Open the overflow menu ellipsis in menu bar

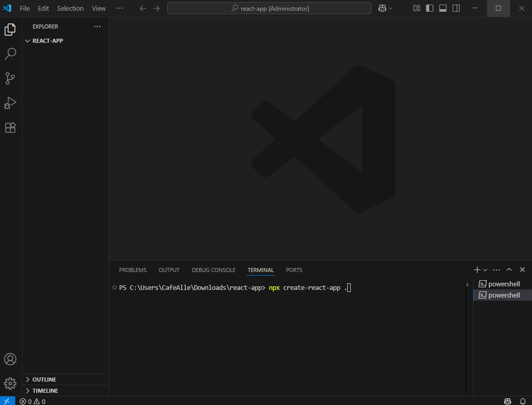120,8
